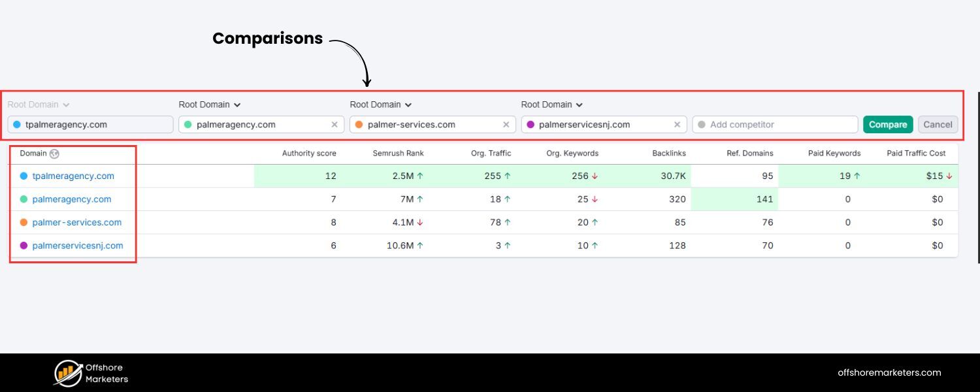Click blue dot next to tpalmeragency.com row

tap(24, 176)
